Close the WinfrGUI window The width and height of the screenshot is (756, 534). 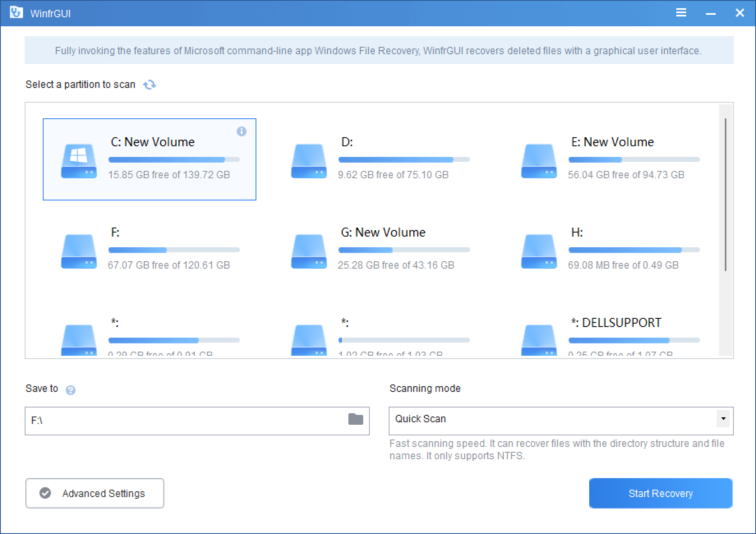coord(740,13)
